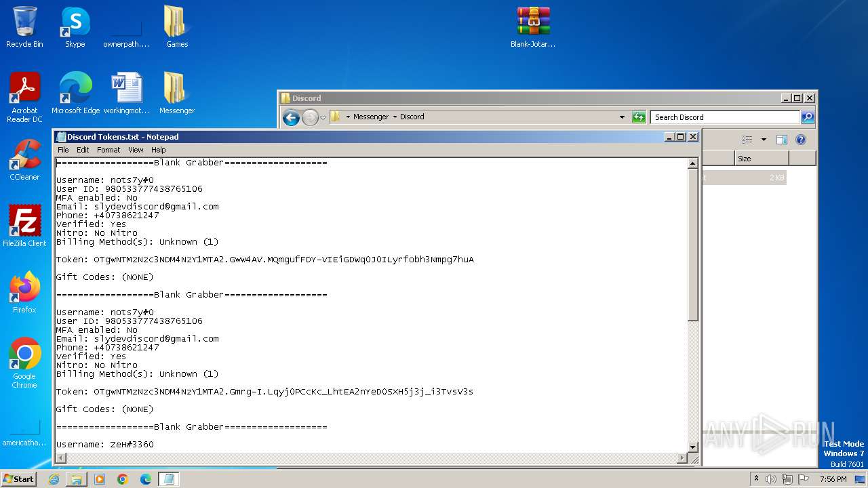Click Notepad horizontal scrollbar left arrow
Image resolution: width=868 pixels, height=488 pixels.
click(61, 458)
